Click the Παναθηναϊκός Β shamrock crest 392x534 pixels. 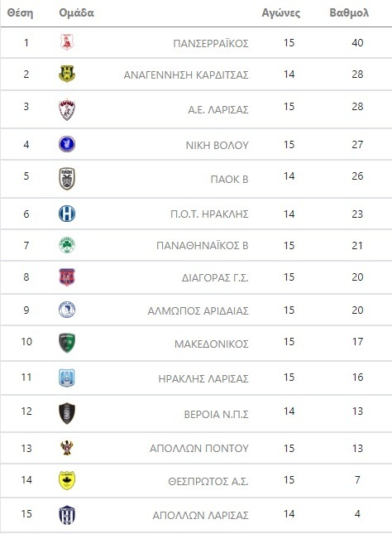point(67,245)
